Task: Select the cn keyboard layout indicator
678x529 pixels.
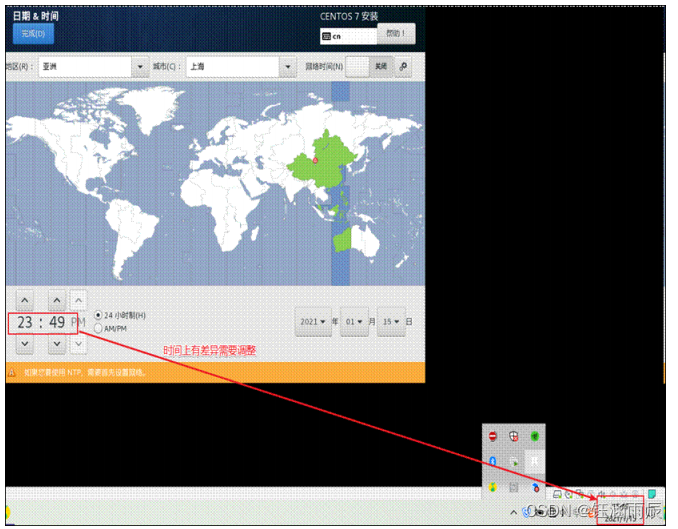Action: point(348,36)
